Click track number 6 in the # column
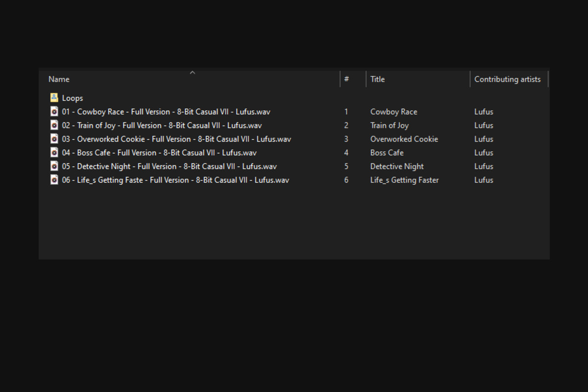The height and width of the screenshot is (392, 588). [x=346, y=180]
